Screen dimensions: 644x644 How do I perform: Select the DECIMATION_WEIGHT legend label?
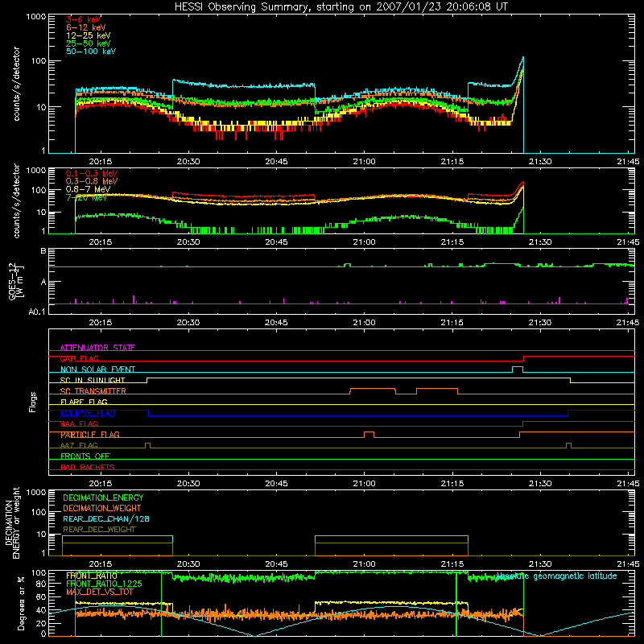(x=102, y=508)
